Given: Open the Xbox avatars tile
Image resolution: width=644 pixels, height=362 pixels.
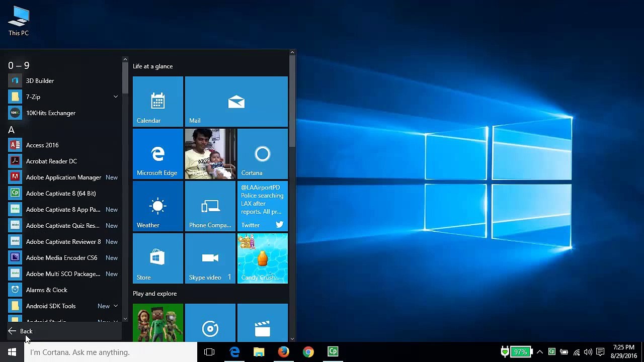Looking at the screenshot, I should pos(158,323).
